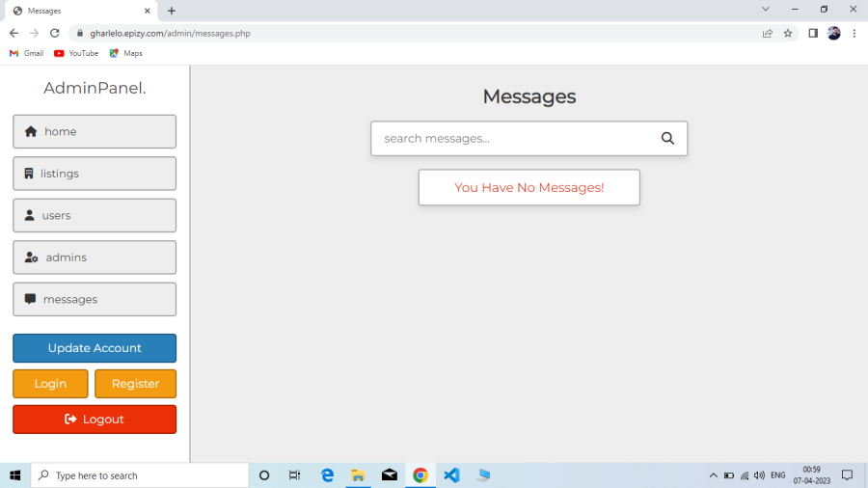The height and width of the screenshot is (488, 868).
Task: Click the Update Account button
Action: pyautogui.click(x=95, y=348)
